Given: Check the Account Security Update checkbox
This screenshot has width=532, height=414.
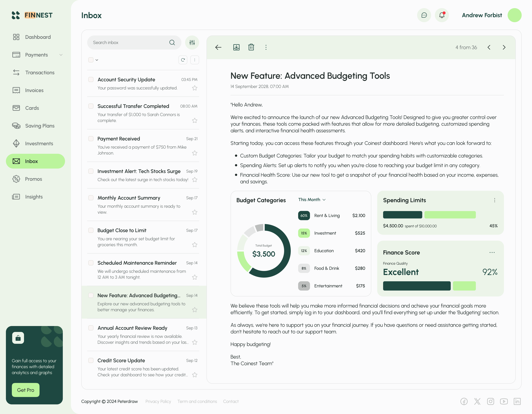Looking at the screenshot, I should [91, 79].
